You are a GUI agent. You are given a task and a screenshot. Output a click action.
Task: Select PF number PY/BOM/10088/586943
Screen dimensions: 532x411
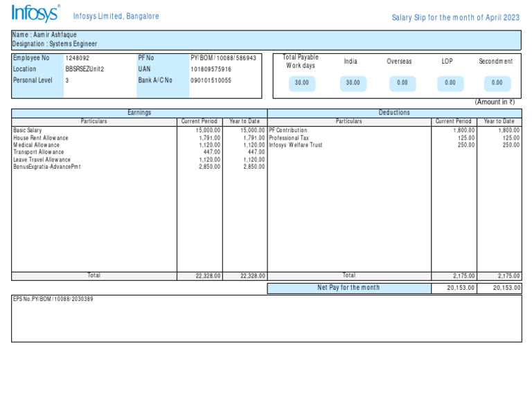[223, 58]
